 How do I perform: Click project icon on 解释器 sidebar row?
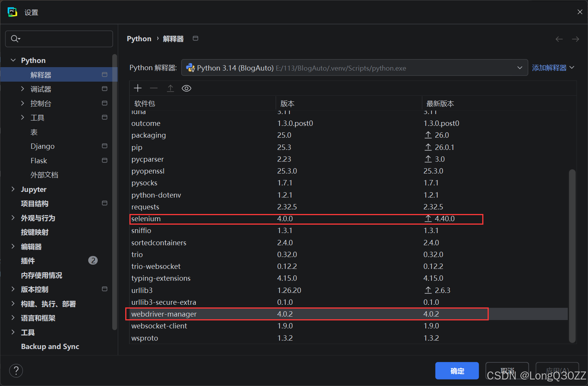tap(105, 74)
